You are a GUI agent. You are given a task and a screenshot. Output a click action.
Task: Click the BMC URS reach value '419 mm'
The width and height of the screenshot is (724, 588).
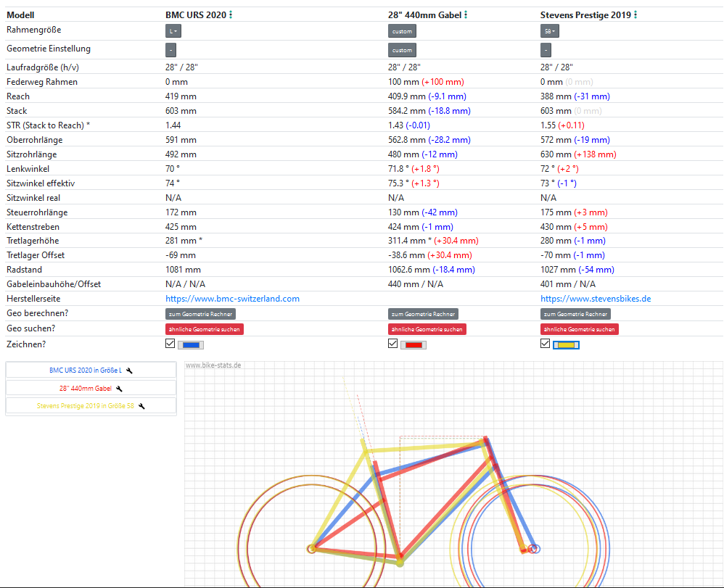tap(181, 96)
